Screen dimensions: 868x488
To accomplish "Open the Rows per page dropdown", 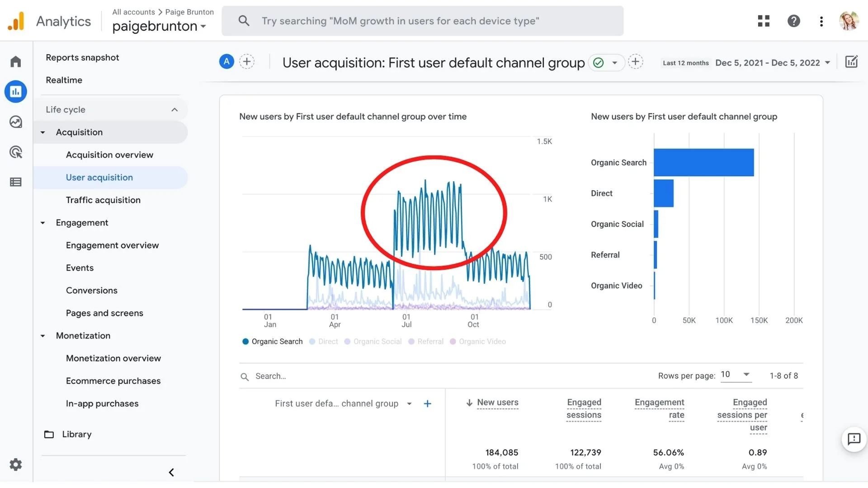I will (736, 375).
